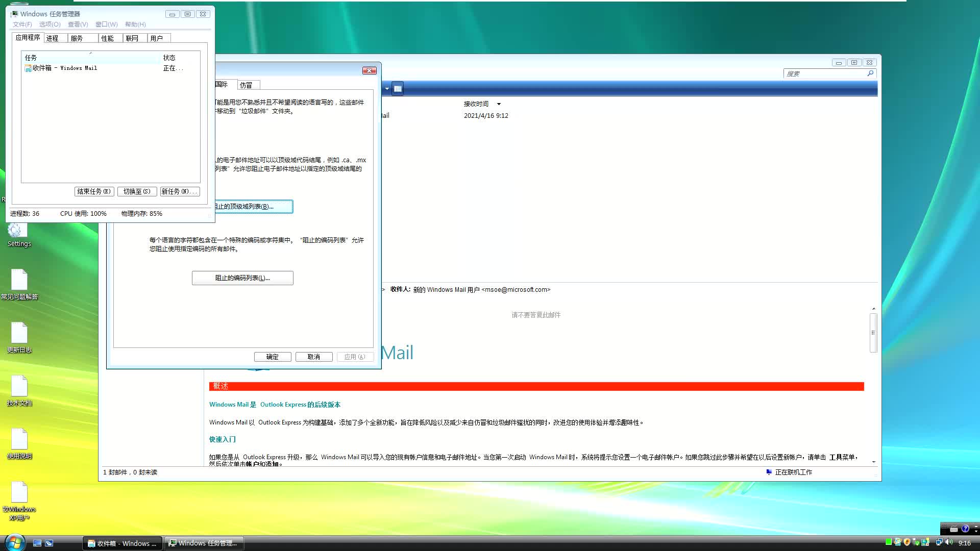
Task: Open toolbar dropdown arrow beside views icon
Action: point(387,89)
